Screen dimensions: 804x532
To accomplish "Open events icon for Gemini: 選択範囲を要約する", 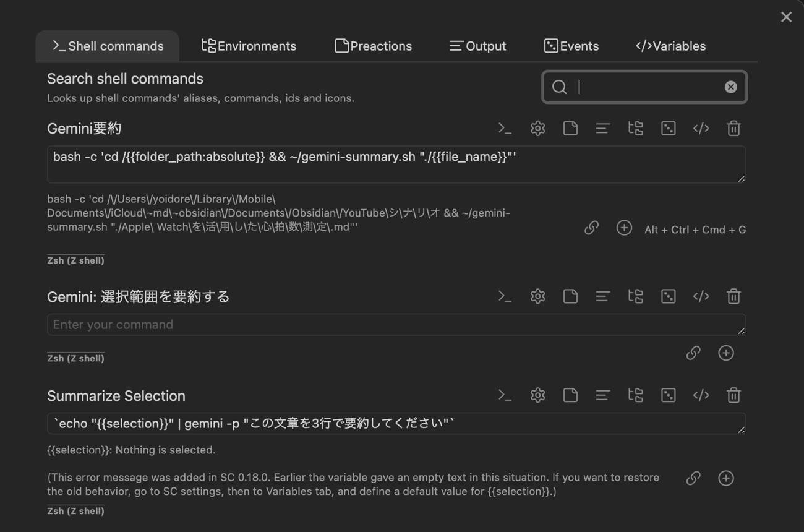I will (668, 296).
